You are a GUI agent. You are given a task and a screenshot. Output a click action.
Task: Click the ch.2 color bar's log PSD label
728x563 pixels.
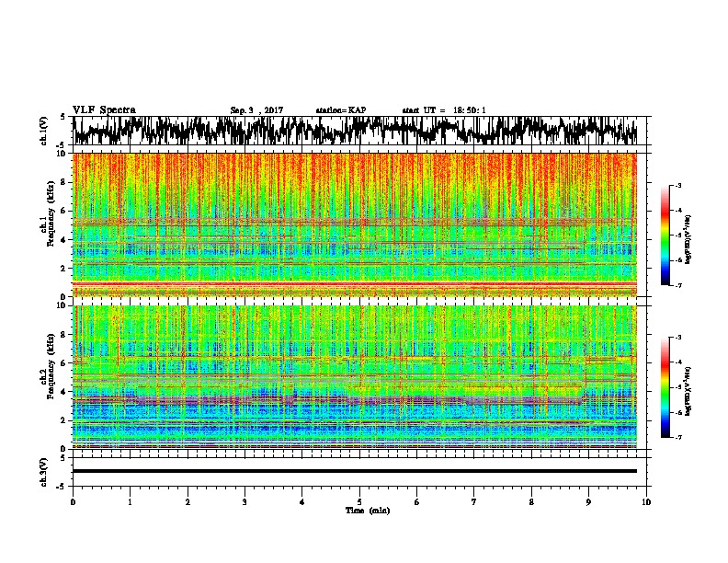(x=688, y=391)
